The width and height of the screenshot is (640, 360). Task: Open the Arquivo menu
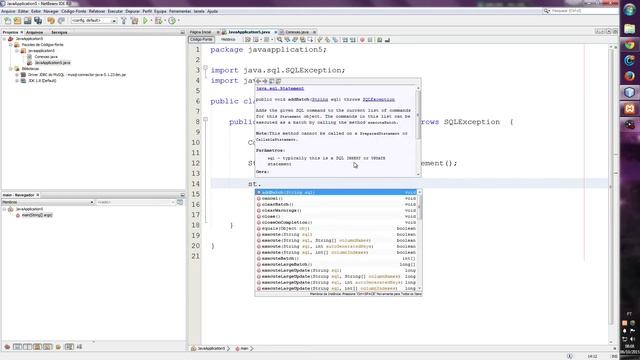(x=8, y=11)
